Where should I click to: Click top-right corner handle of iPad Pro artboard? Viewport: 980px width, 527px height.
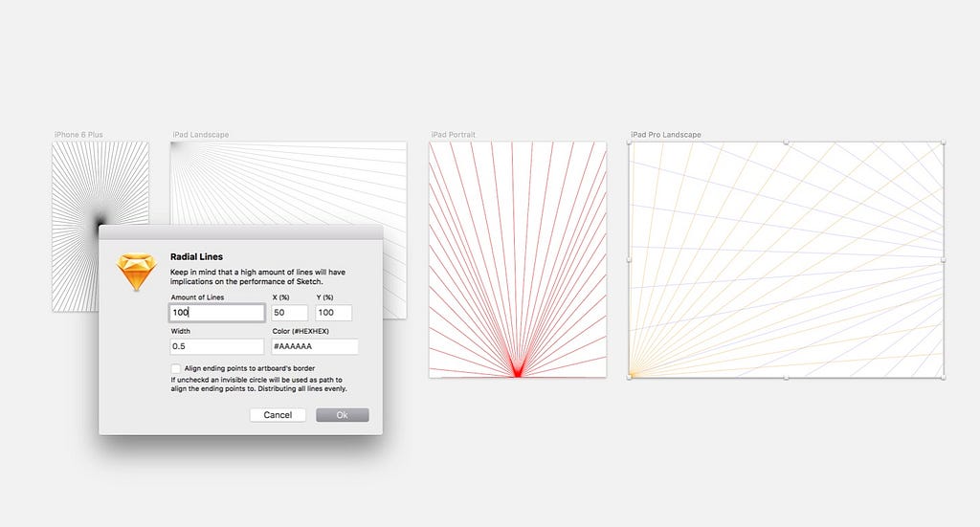[x=943, y=143]
